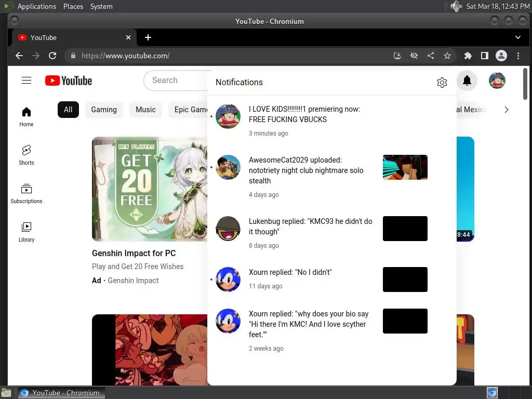This screenshot has height=399, width=532.
Task: Go to Home in sidebar
Action: (x=26, y=117)
